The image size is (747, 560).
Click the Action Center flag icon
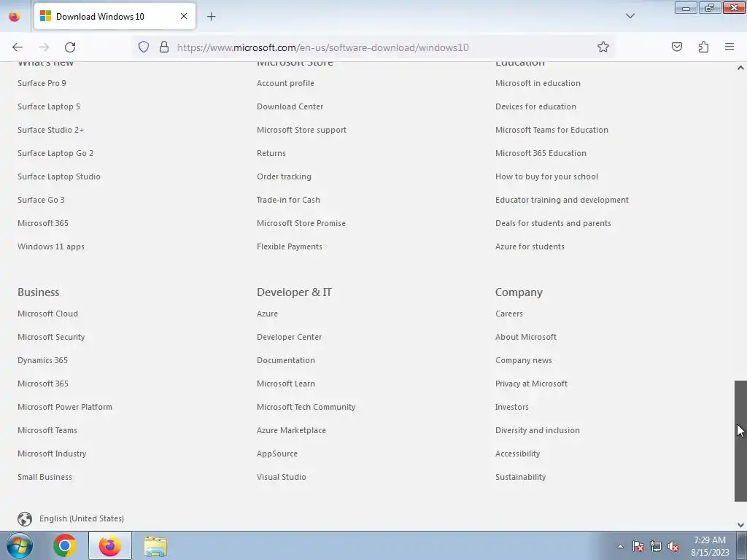pyautogui.click(x=638, y=546)
